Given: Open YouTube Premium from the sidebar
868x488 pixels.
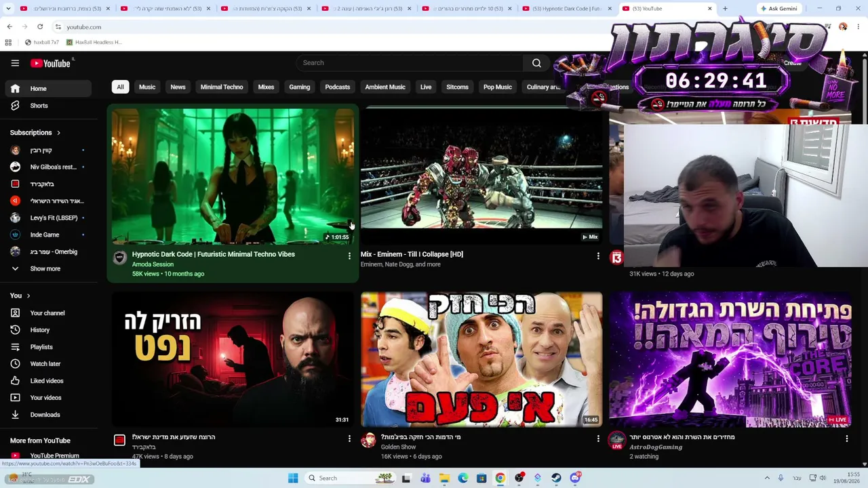Looking at the screenshot, I should click(x=47, y=456).
